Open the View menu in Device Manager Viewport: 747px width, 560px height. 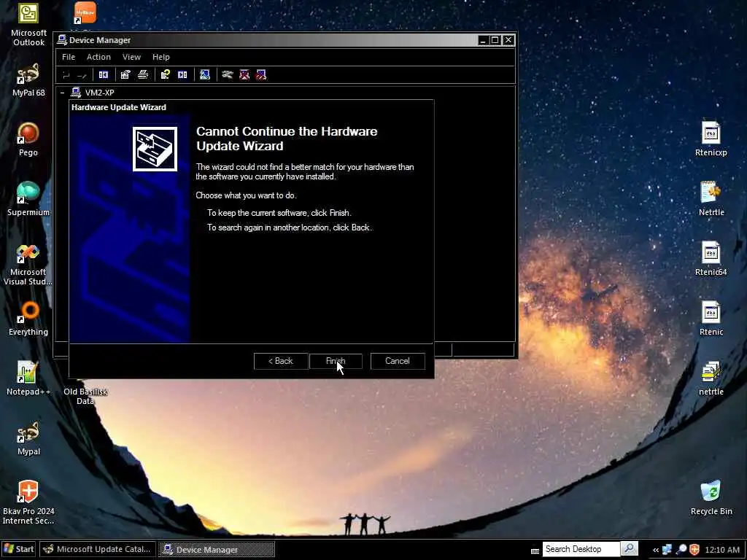tap(131, 57)
